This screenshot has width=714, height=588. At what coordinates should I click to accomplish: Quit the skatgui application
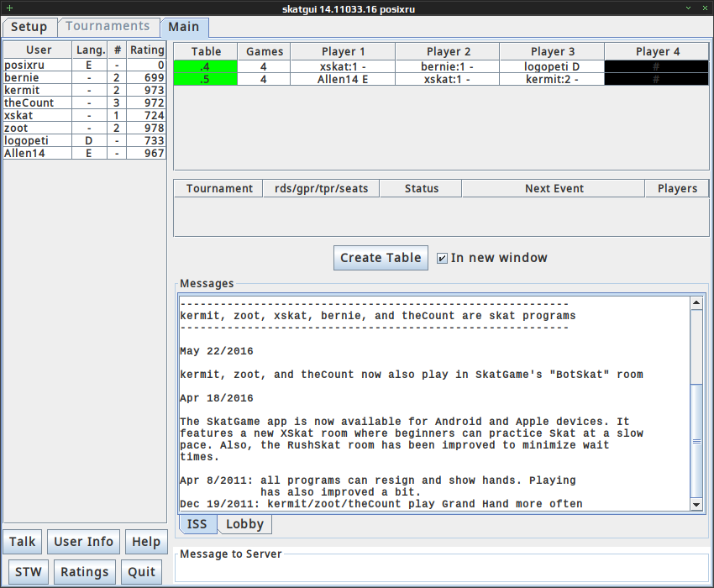coord(142,571)
